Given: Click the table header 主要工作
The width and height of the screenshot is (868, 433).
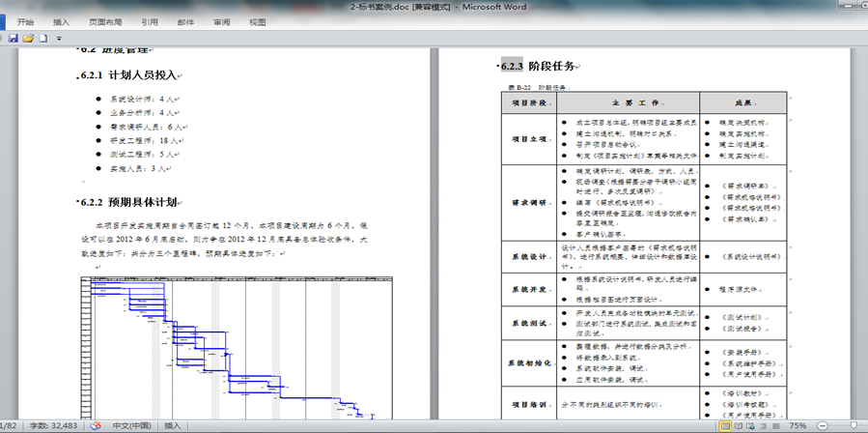Looking at the screenshot, I should click(x=629, y=103).
